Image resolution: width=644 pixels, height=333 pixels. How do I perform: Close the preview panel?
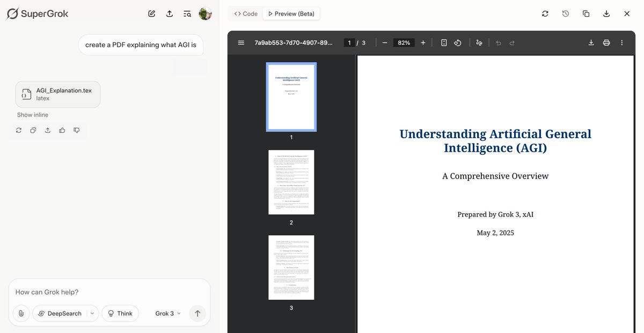click(x=627, y=13)
